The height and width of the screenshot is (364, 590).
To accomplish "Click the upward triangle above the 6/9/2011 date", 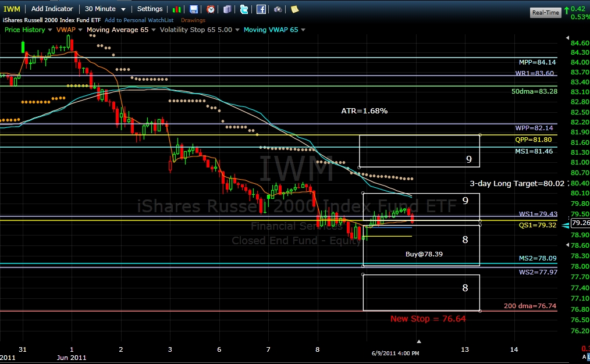I will click(x=419, y=341).
